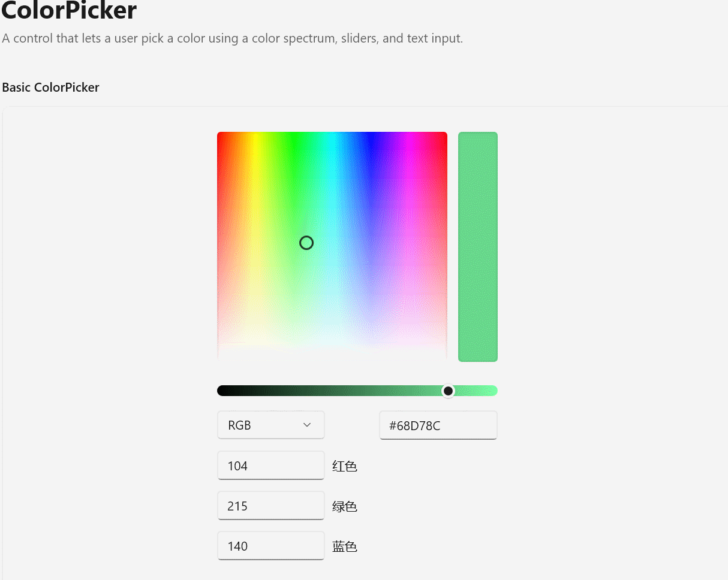Click the green preview color bar
Viewport: 728px width, 580px height.
(478, 247)
